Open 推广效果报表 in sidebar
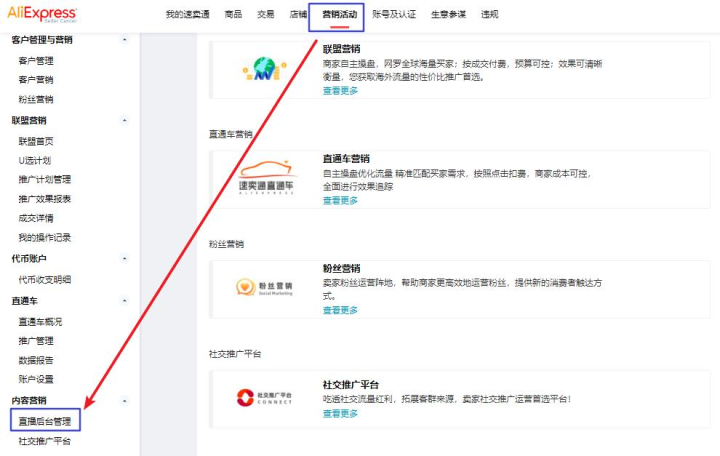The height and width of the screenshot is (456, 720). click(45, 199)
